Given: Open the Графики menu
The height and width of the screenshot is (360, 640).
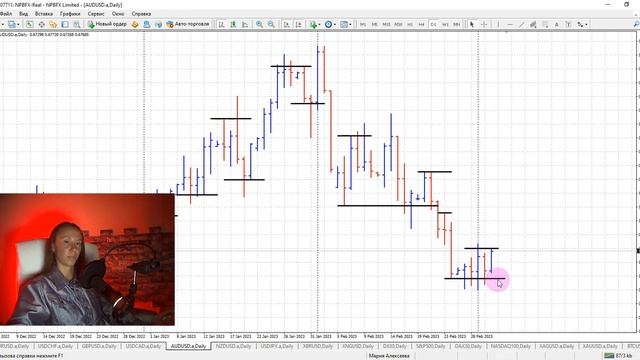Looking at the screenshot, I should coord(70,14).
